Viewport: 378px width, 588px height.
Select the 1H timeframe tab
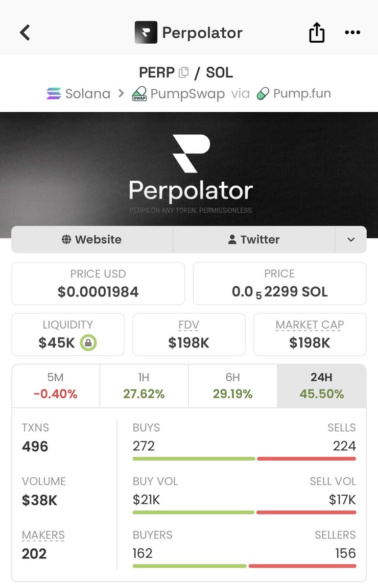144,386
